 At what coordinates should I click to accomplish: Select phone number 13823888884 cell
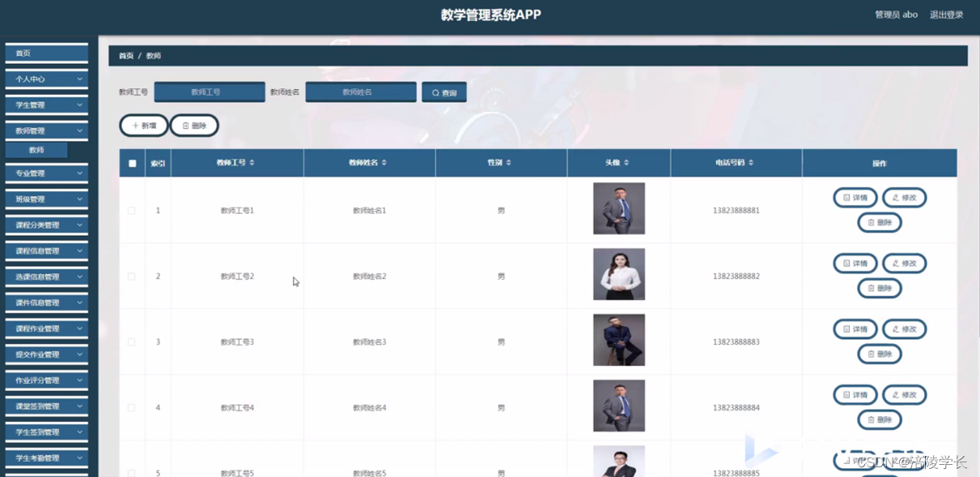(736, 407)
